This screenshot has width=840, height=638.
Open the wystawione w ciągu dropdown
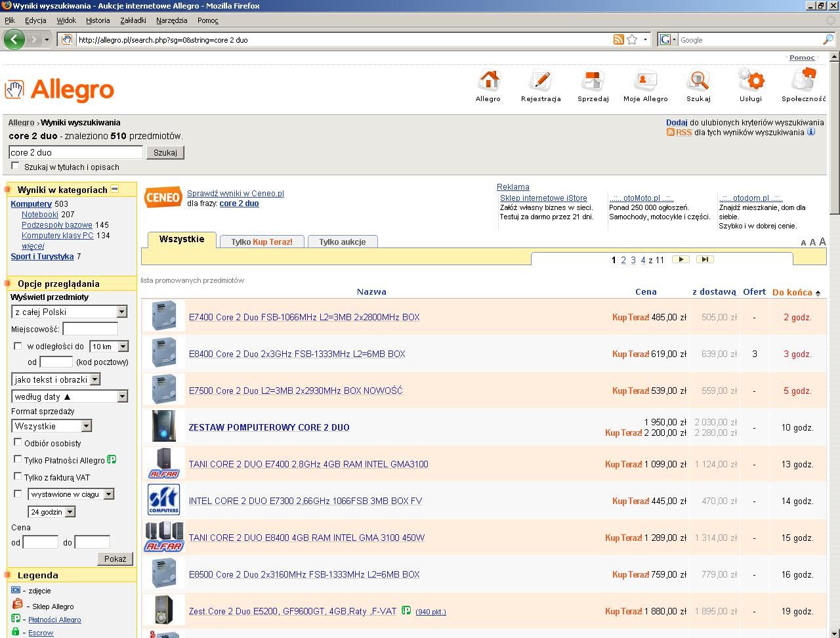point(71,494)
